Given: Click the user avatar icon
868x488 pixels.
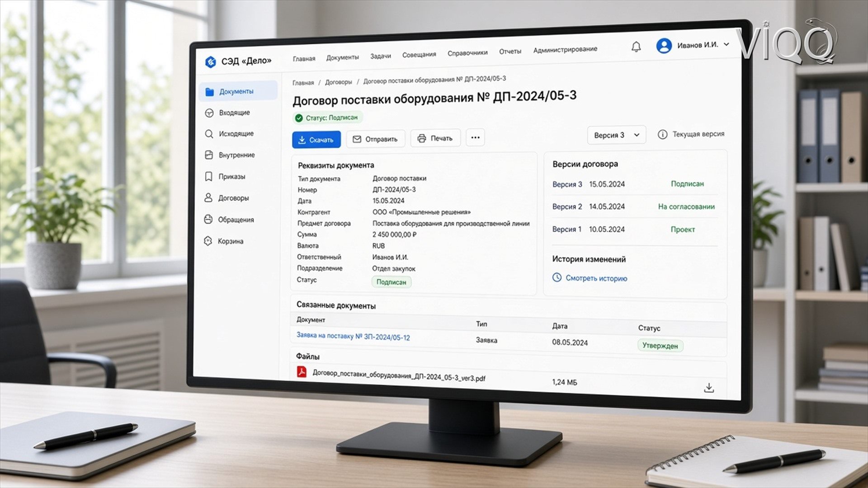Looking at the screenshot, I should coord(664,46).
